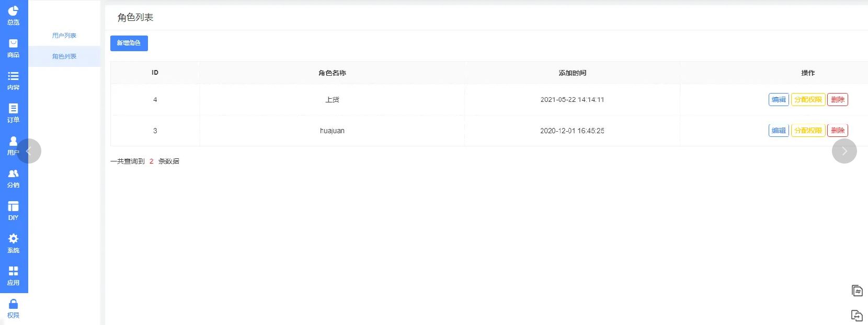Click the 商品 products bag icon
The height and width of the screenshot is (325, 868).
[13, 44]
